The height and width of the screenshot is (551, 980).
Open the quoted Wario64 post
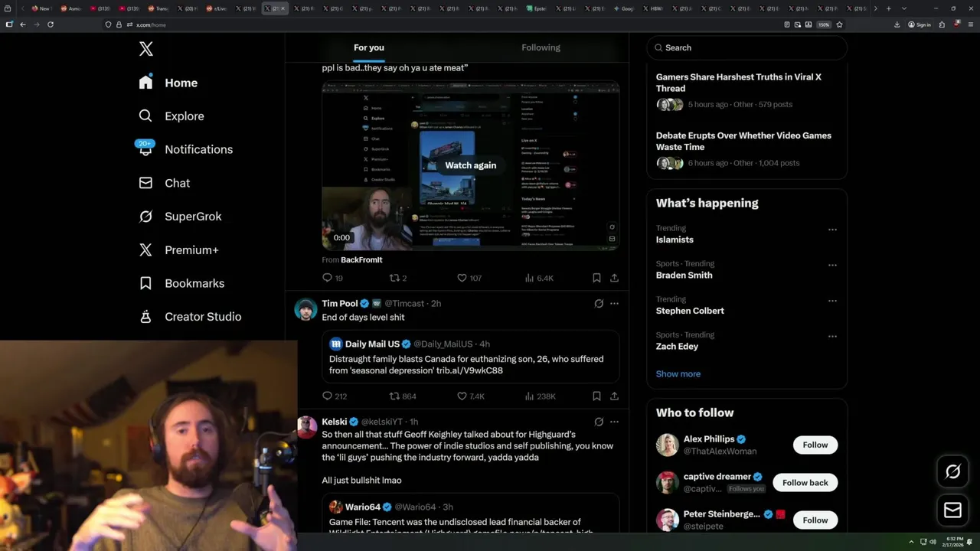(x=471, y=514)
